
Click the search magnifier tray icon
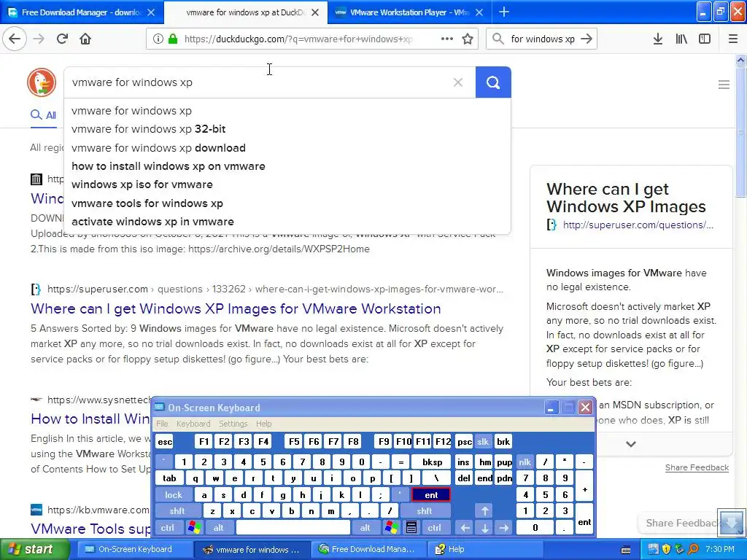[694, 550]
